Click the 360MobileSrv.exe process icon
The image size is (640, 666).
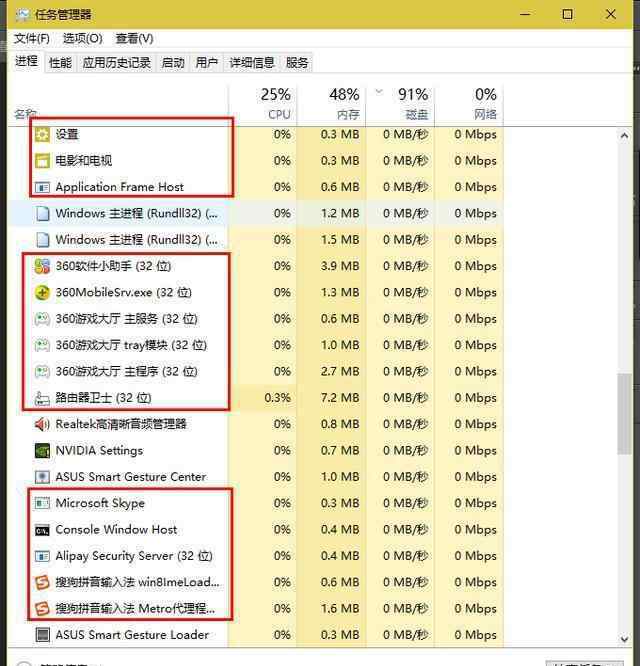point(42,293)
